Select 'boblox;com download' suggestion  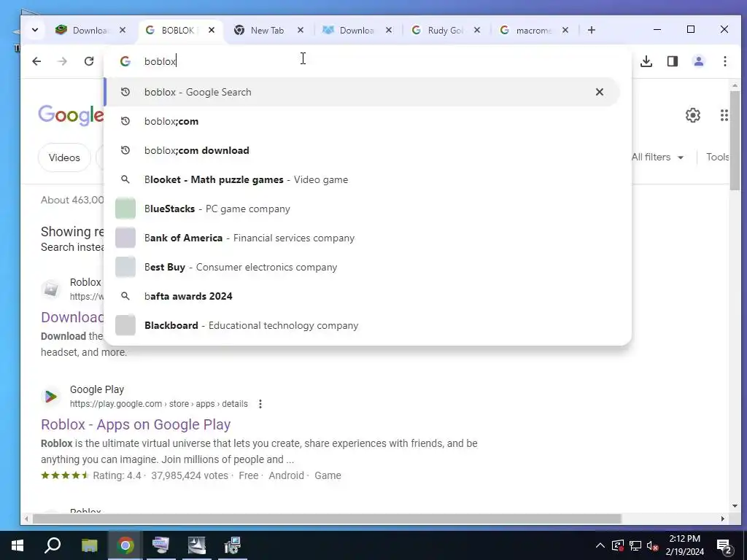pos(362,150)
